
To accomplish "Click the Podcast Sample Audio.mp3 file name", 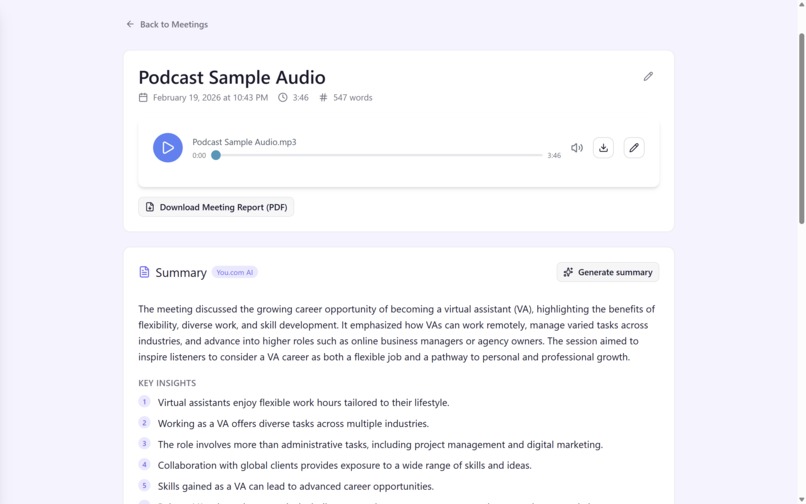I will [244, 142].
